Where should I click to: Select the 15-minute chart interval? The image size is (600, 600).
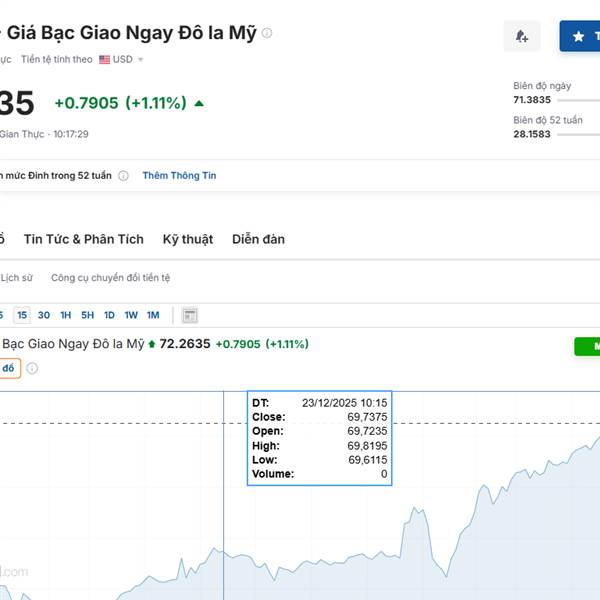point(22,315)
